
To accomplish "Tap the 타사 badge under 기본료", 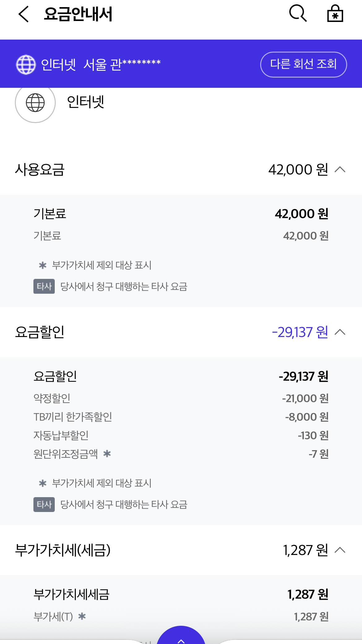I will (44, 286).
